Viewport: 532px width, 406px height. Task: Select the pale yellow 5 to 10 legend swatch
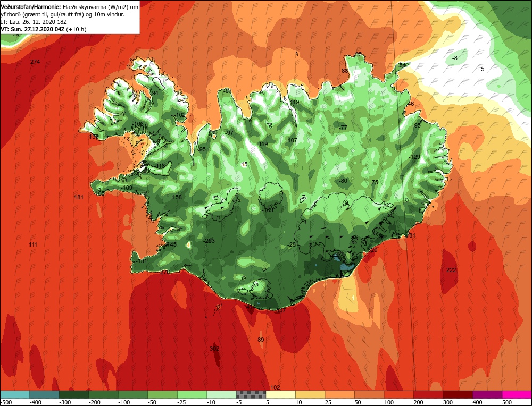pyautogui.click(x=280, y=395)
